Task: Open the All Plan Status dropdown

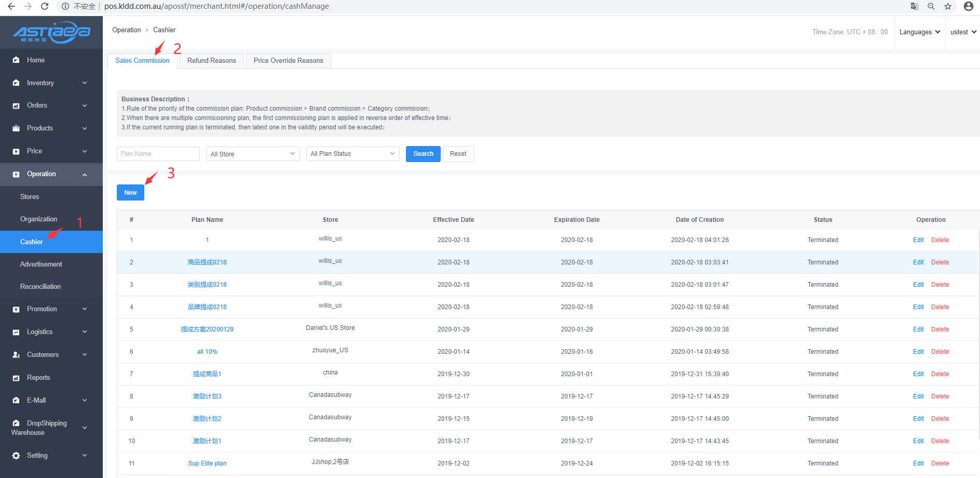Action: (x=352, y=154)
